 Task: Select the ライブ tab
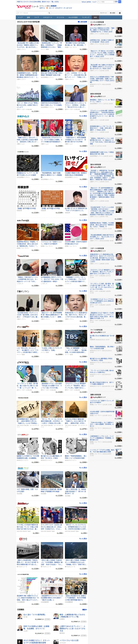tap(37, 17)
